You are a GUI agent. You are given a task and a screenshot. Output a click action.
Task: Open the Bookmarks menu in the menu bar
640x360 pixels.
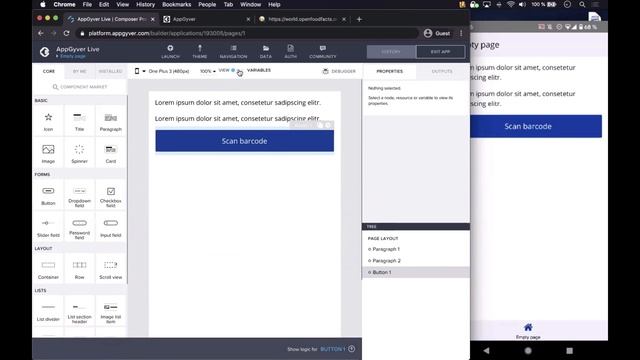(176, 4)
